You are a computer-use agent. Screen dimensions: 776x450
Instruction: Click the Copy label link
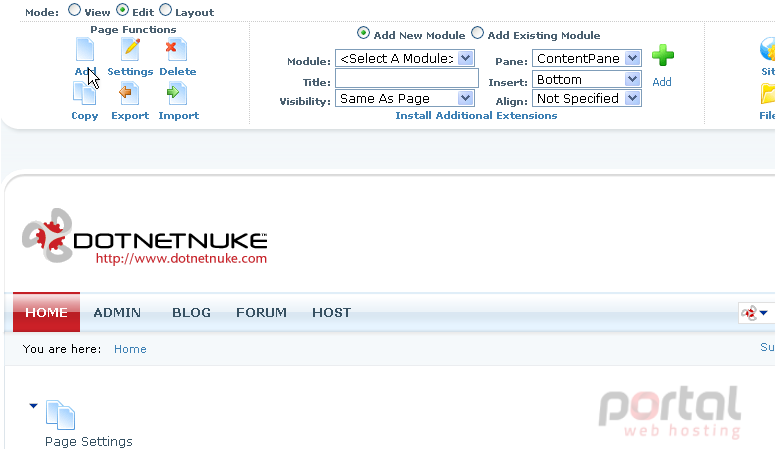point(85,115)
